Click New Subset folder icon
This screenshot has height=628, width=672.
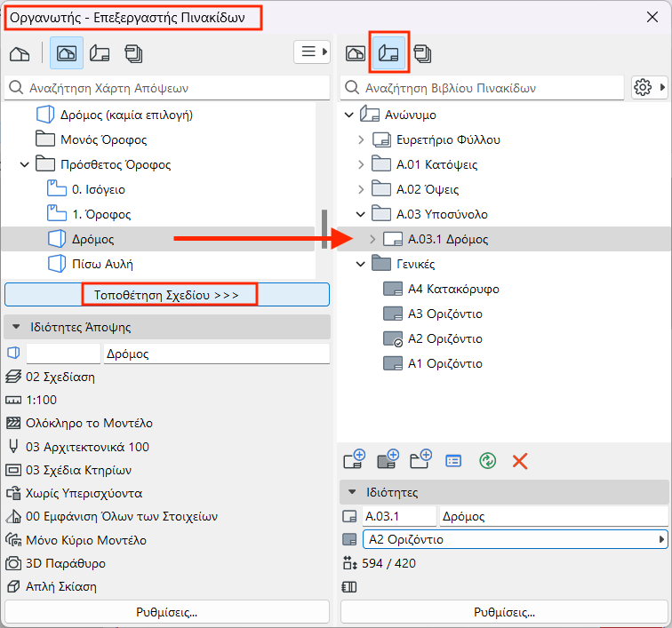coord(420,459)
